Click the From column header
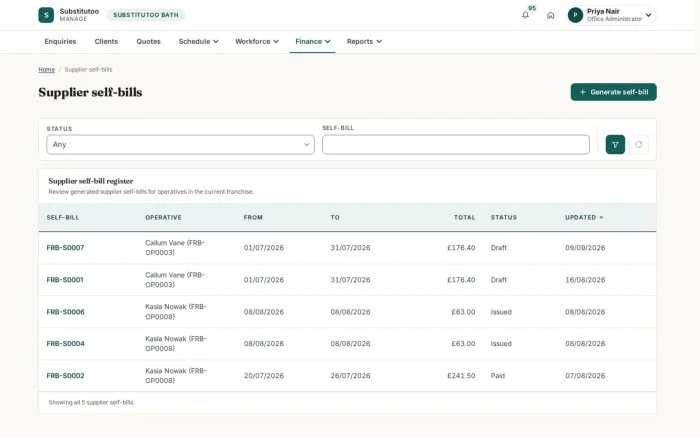Screen dimensions: 700x438 click(253, 217)
